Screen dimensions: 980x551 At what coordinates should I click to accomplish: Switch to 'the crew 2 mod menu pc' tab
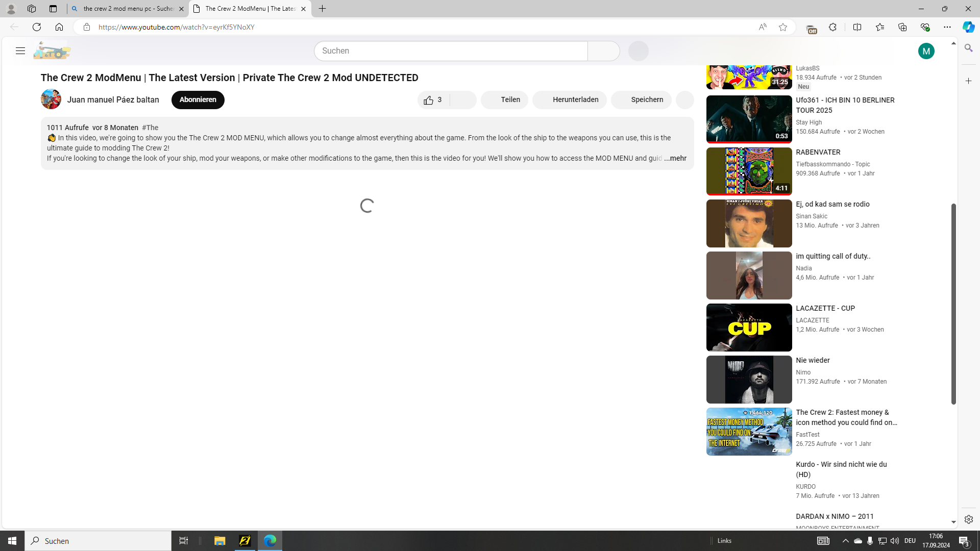coord(128,9)
